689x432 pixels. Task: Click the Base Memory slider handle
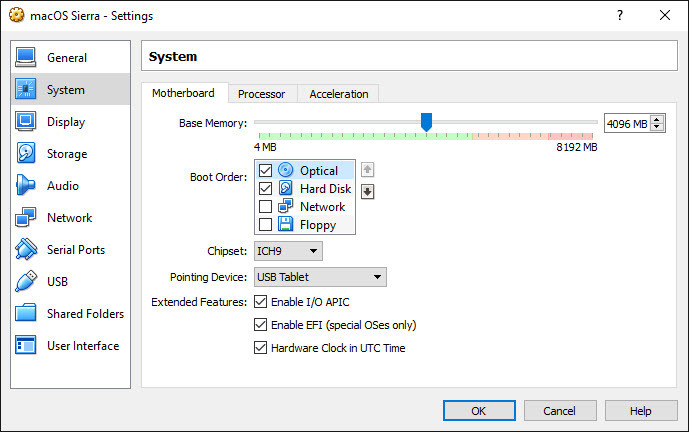tap(426, 122)
